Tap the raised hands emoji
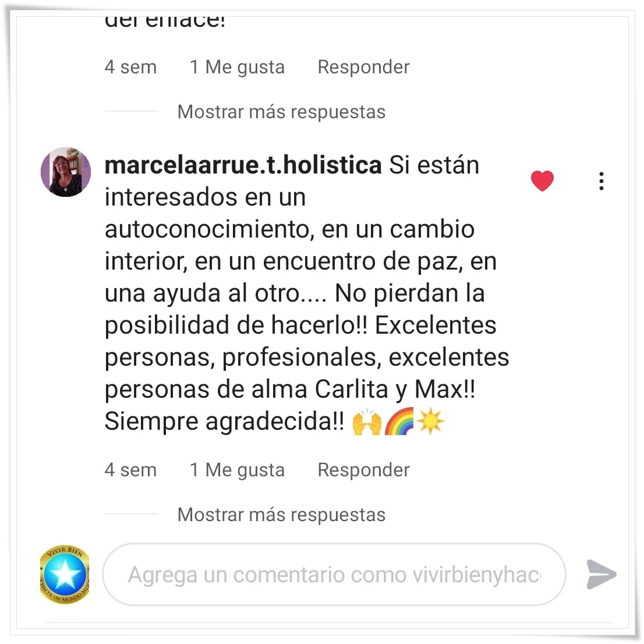This screenshot has height=644, width=644. tap(367, 422)
